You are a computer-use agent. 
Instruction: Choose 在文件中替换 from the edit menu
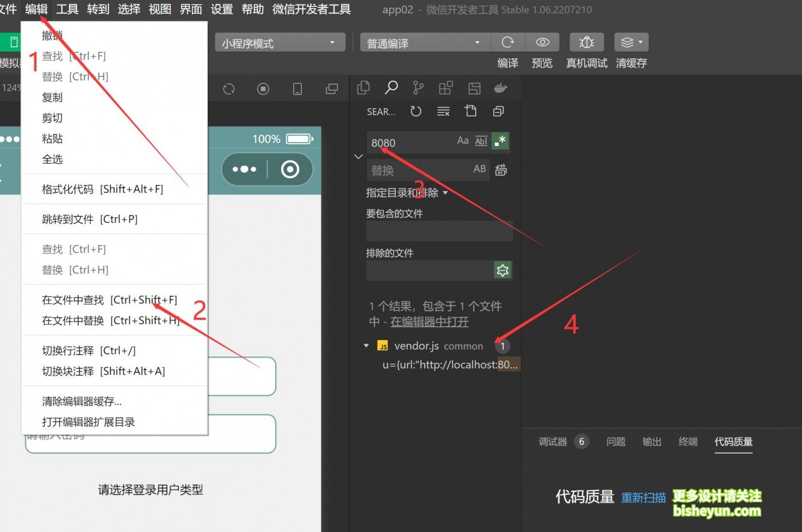(x=114, y=321)
